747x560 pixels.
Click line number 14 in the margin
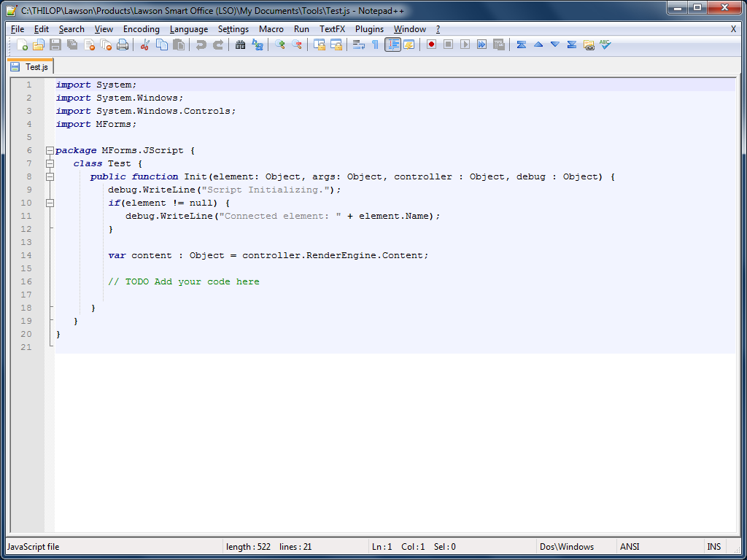click(26, 255)
